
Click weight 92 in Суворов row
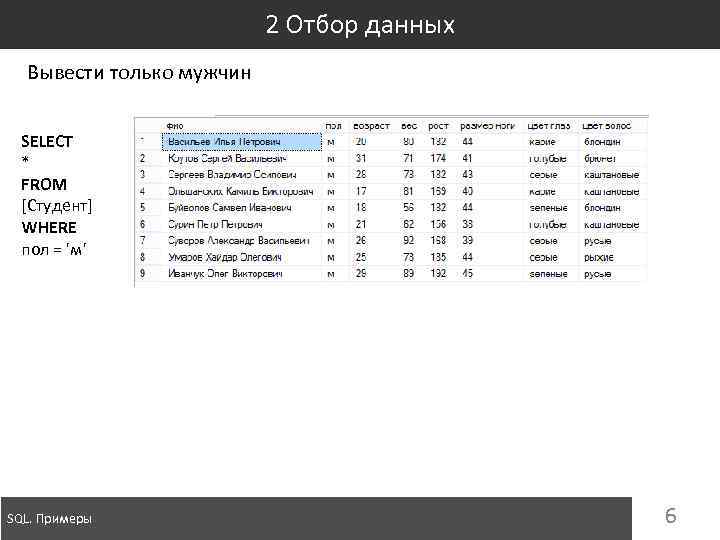(x=408, y=241)
